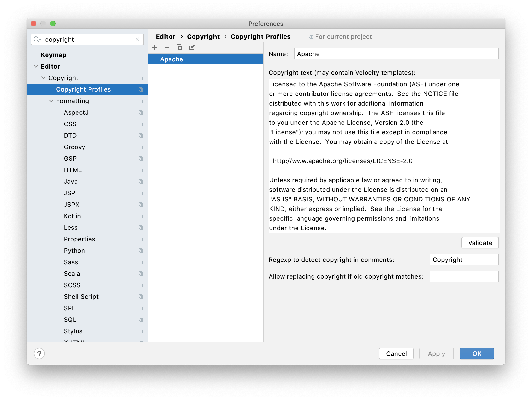The image size is (532, 400).
Task: Click the Name input field
Action: click(396, 54)
